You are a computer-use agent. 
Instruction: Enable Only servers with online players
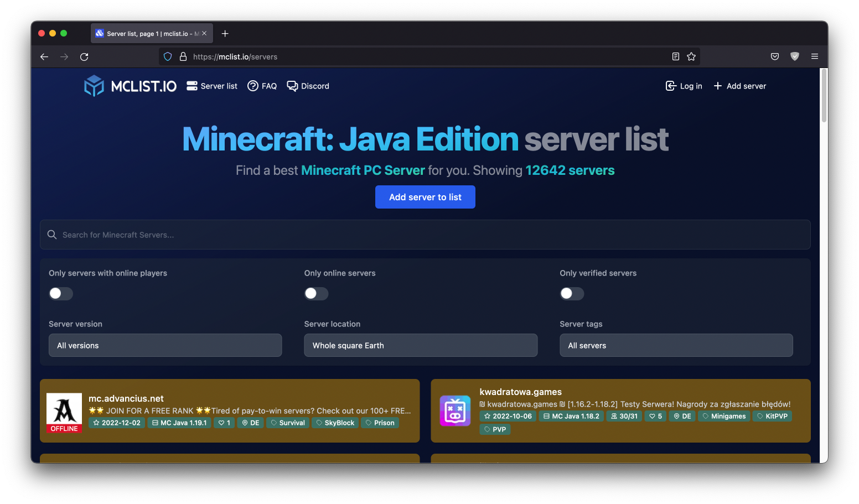tap(61, 293)
